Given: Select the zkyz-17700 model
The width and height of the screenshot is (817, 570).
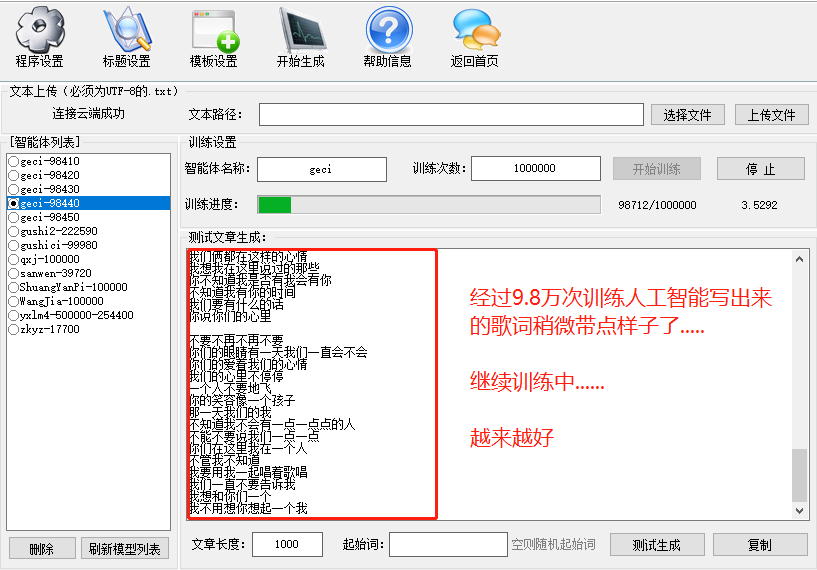Looking at the screenshot, I should 14,329.
